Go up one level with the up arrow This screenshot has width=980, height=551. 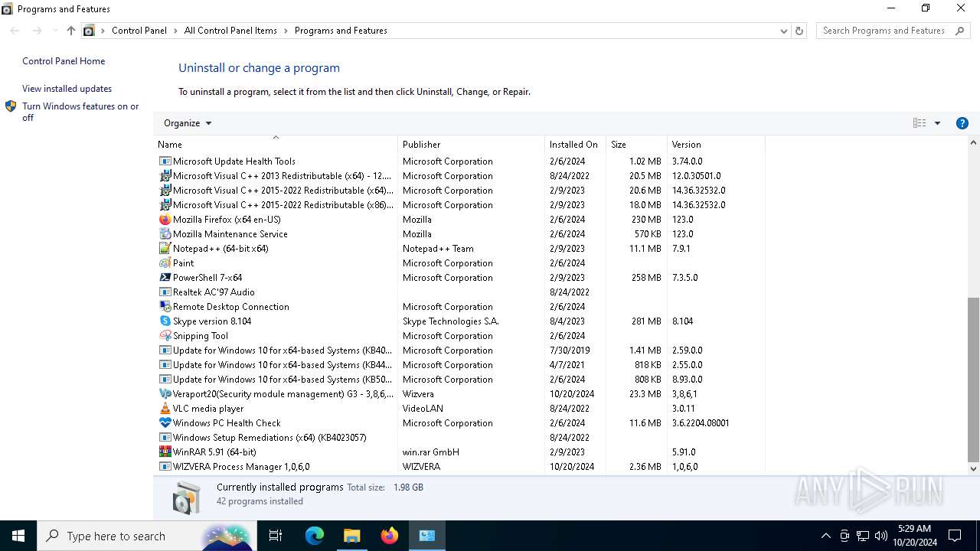[x=71, y=31]
